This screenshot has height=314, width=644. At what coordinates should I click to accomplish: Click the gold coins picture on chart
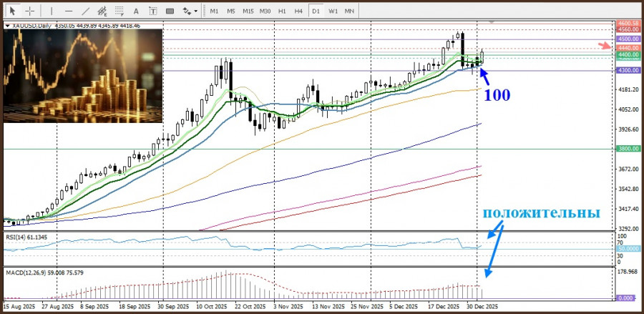[x=83, y=75]
